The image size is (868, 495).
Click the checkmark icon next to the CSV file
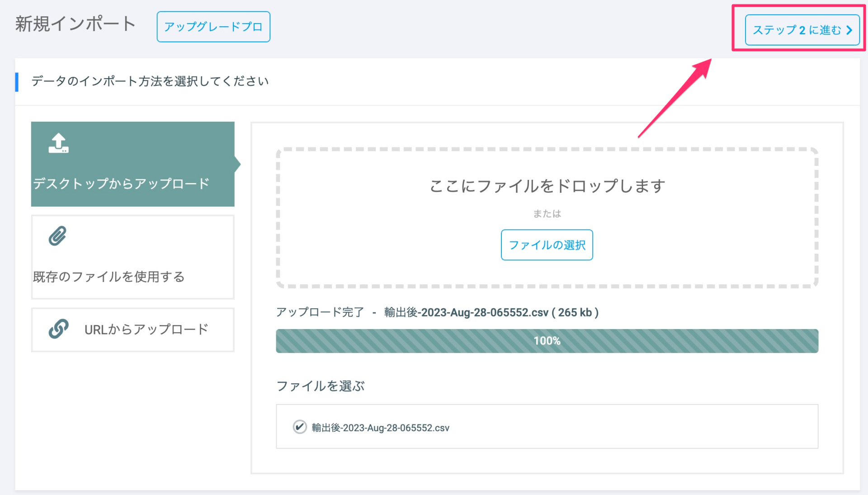click(x=299, y=427)
